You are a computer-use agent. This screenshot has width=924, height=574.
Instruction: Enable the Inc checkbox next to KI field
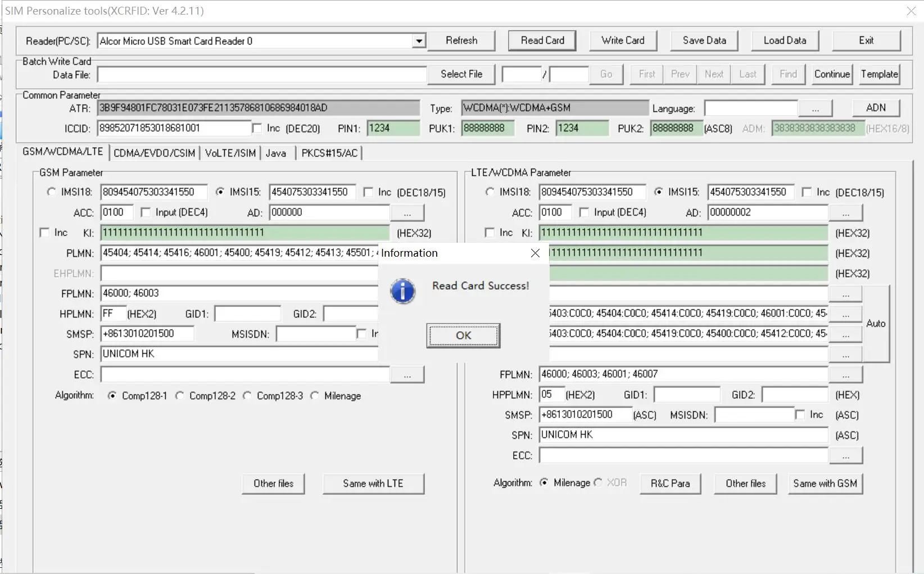point(45,232)
